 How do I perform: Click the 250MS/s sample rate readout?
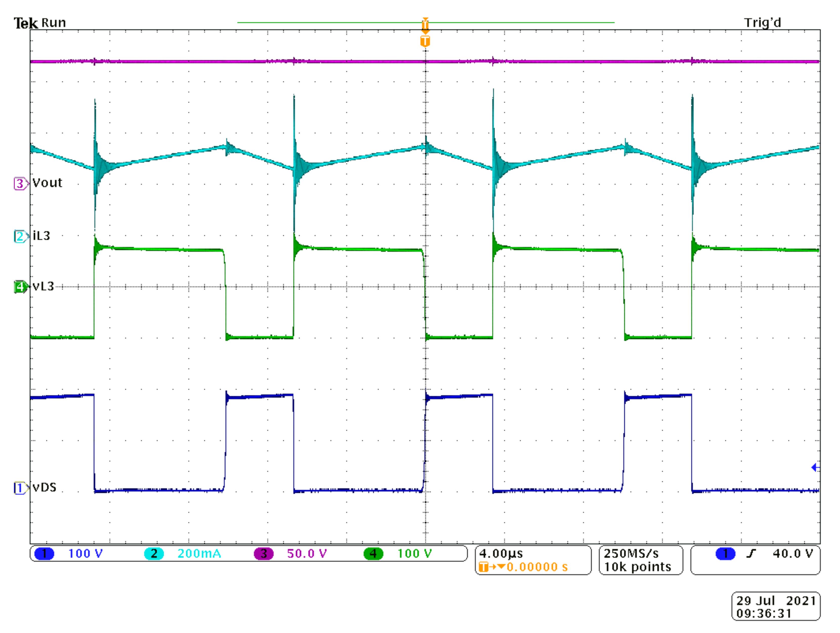[x=631, y=553]
